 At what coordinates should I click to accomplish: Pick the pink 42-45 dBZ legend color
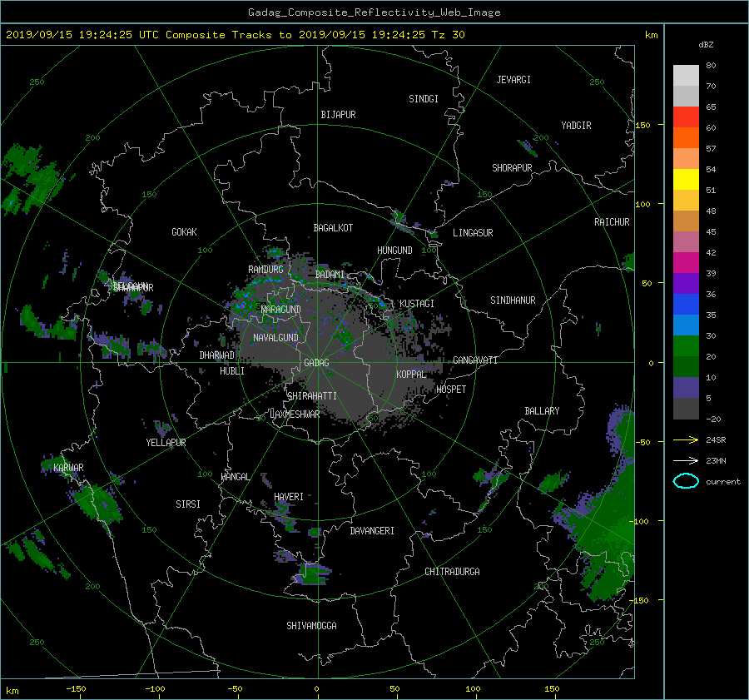tap(686, 241)
